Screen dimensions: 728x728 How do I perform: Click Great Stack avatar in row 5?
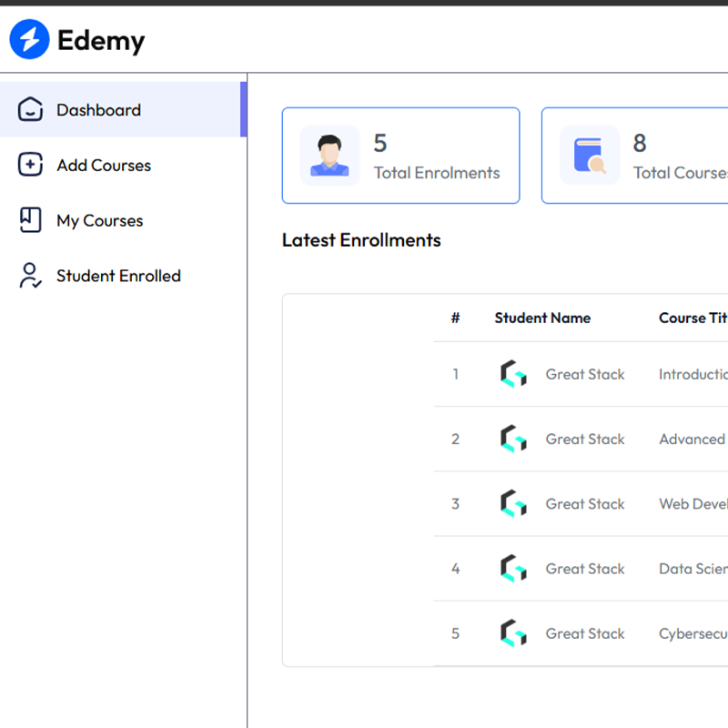[x=513, y=633]
